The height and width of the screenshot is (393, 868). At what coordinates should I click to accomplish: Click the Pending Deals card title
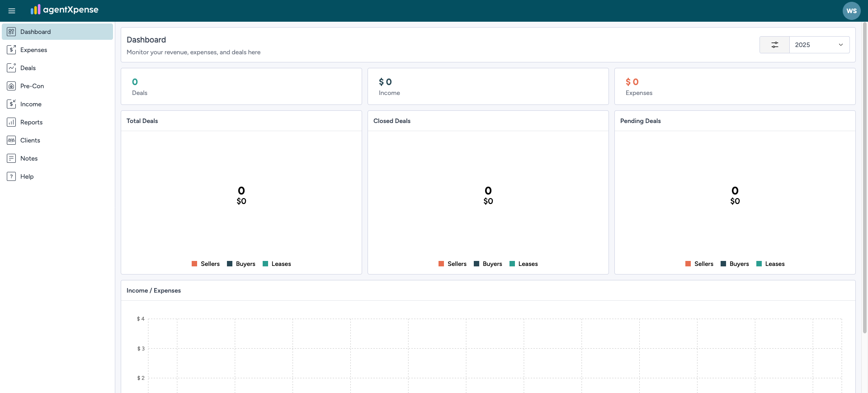(x=640, y=121)
